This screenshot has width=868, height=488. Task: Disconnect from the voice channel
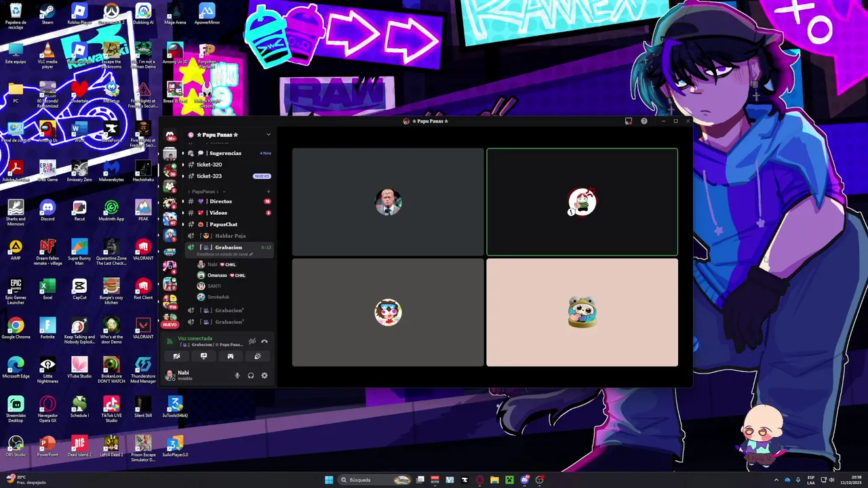click(x=264, y=342)
